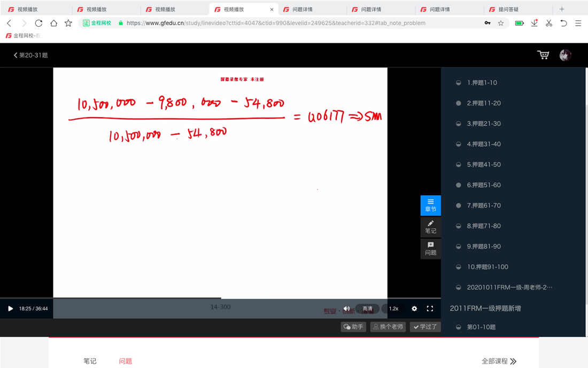The height and width of the screenshot is (368, 588).
Task: Switch to 提问答疑 tab
Action: (x=519, y=10)
